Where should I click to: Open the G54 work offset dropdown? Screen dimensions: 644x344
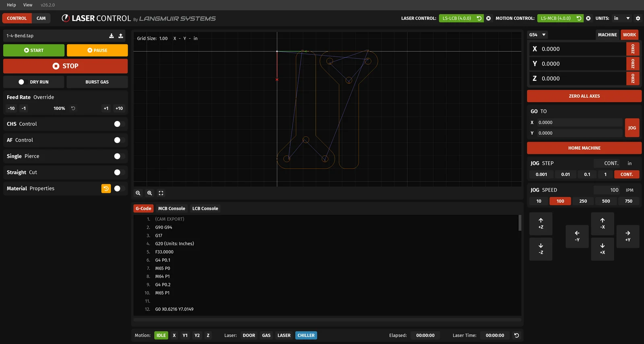tap(538, 35)
